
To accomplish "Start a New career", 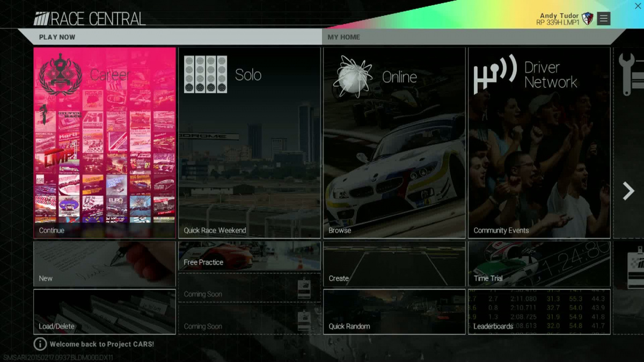I will click(105, 264).
